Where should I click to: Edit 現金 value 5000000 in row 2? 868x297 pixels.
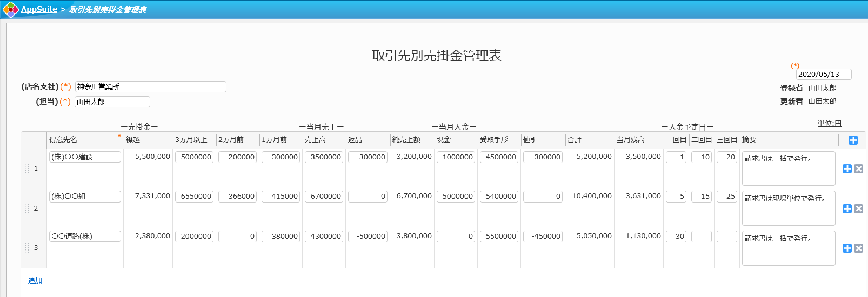pyautogui.click(x=456, y=197)
